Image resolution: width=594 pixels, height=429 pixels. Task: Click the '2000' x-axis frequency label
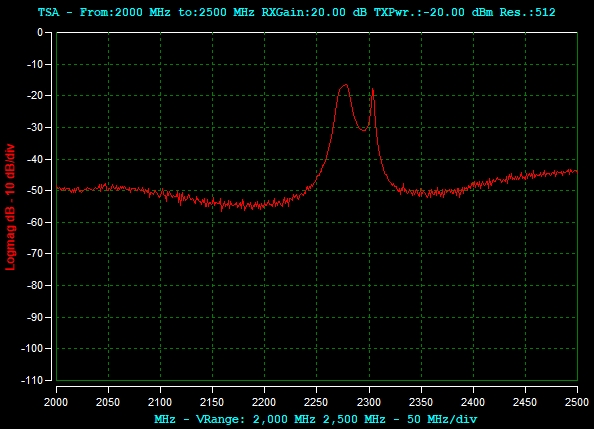click(x=56, y=402)
